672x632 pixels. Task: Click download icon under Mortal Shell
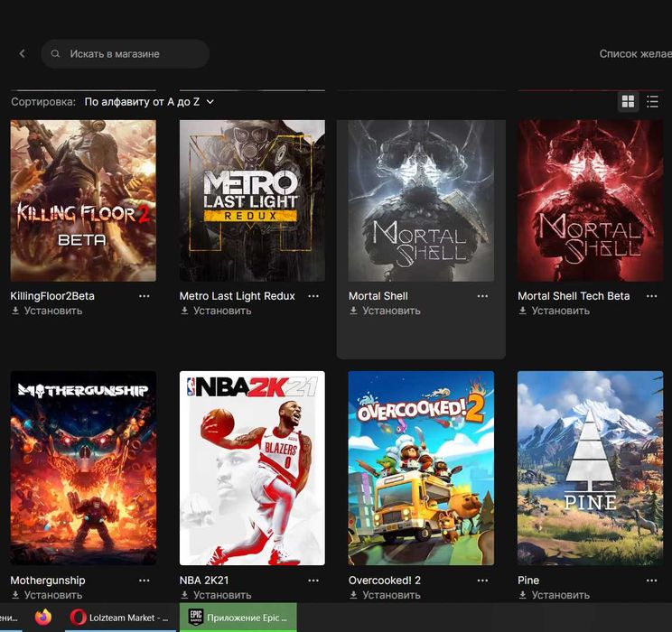[x=353, y=311]
